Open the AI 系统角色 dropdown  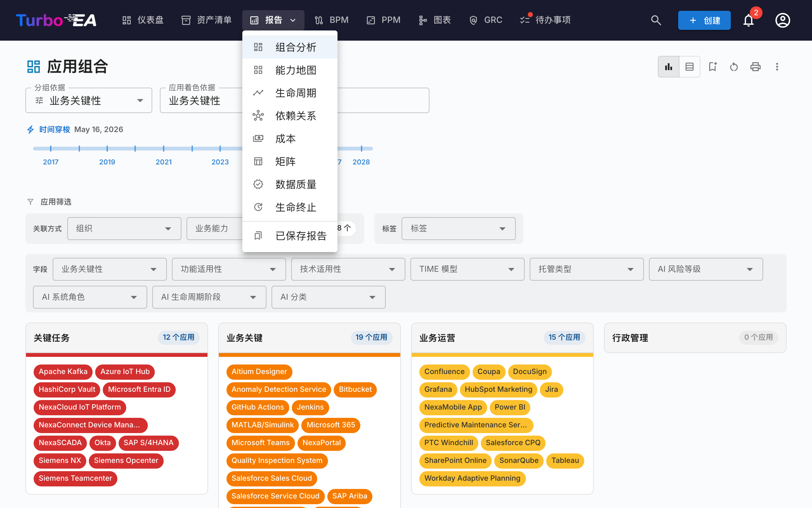tap(90, 297)
